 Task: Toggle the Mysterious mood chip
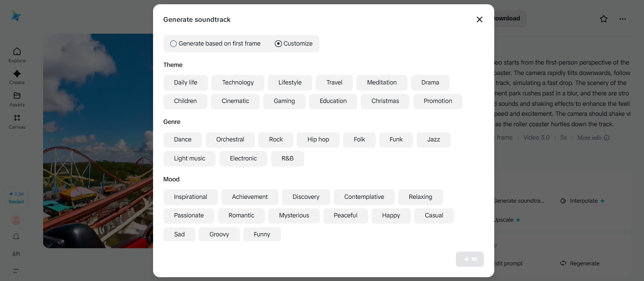tap(294, 215)
